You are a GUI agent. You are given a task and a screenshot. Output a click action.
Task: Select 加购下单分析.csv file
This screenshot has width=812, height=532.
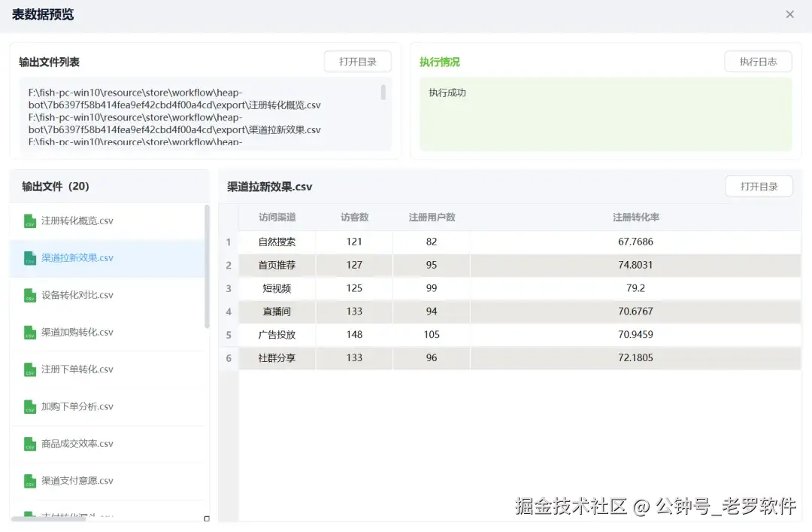click(x=108, y=407)
